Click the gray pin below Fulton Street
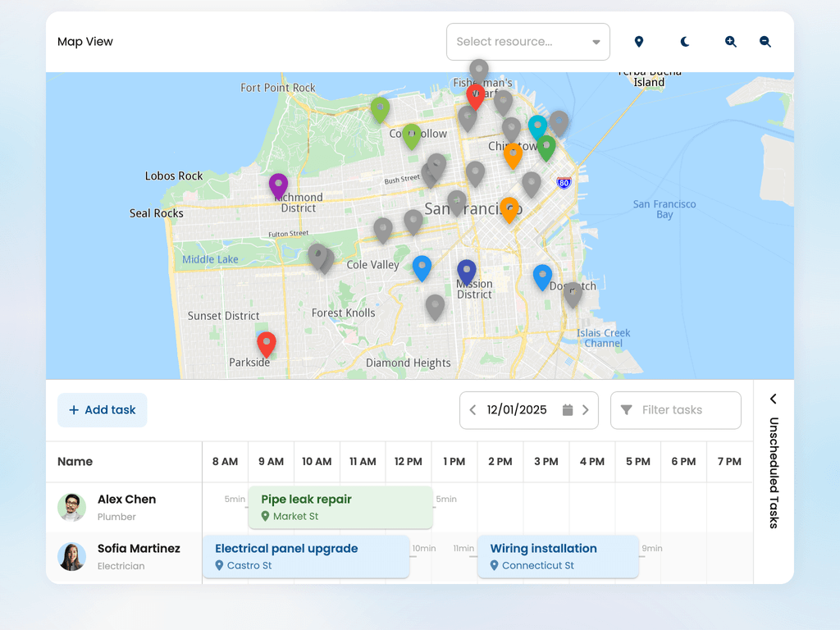The height and width of the screenshot is (630, 840). tap(317, 257)
